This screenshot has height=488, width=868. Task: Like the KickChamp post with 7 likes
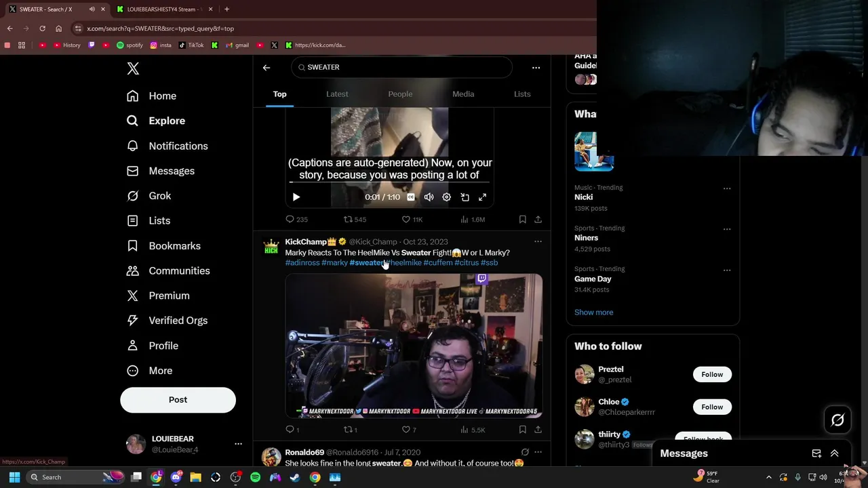[409, 430]
